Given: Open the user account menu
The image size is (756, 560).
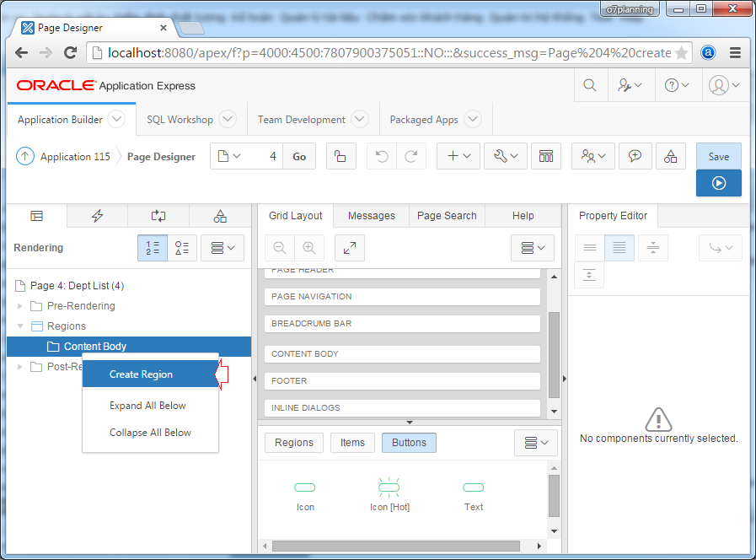Looking at the screenshot, I should [724, 85].
